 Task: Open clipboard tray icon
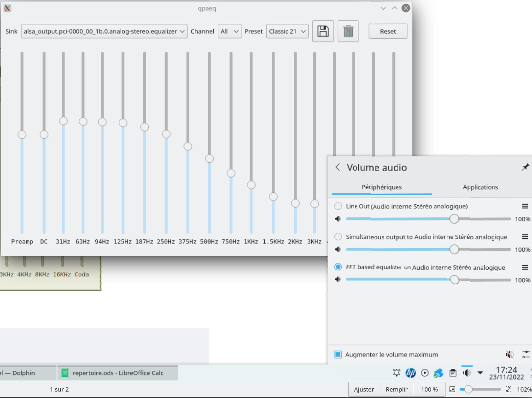[x=453, y=373]
